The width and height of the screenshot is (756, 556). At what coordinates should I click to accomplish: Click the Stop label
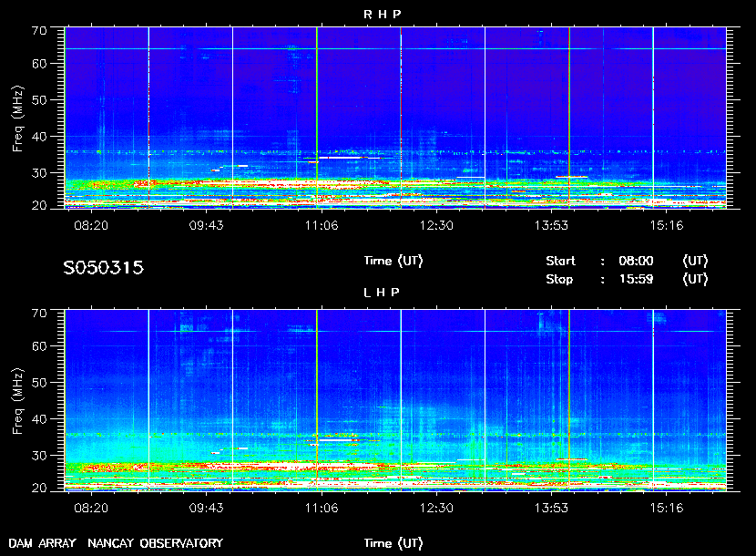pos(559,280)
